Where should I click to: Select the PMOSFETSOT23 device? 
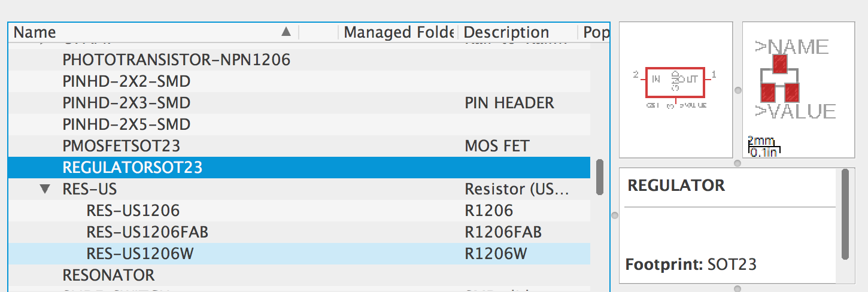coord(299,146)
